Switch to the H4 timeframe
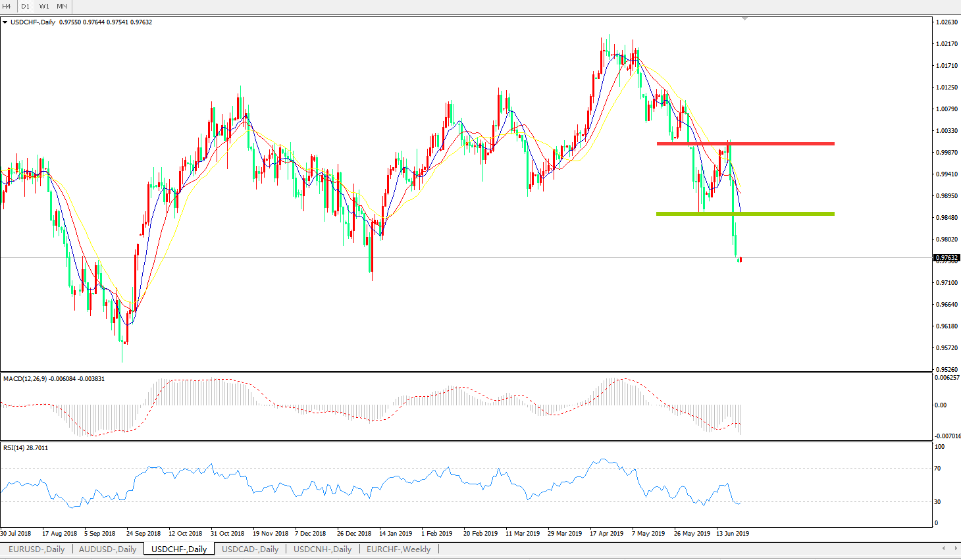961x560 pixels. [7, 6]
